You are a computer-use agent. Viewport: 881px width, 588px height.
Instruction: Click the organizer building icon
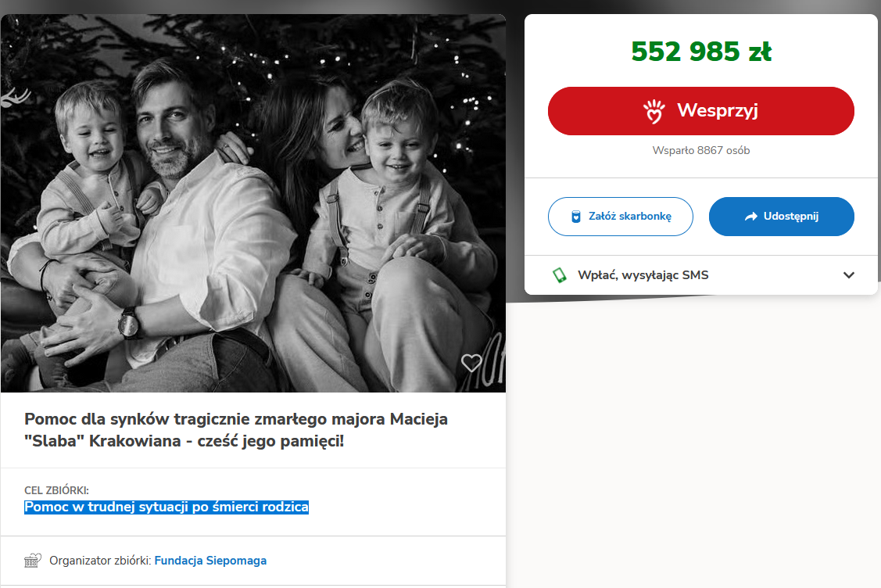point(32,561)
